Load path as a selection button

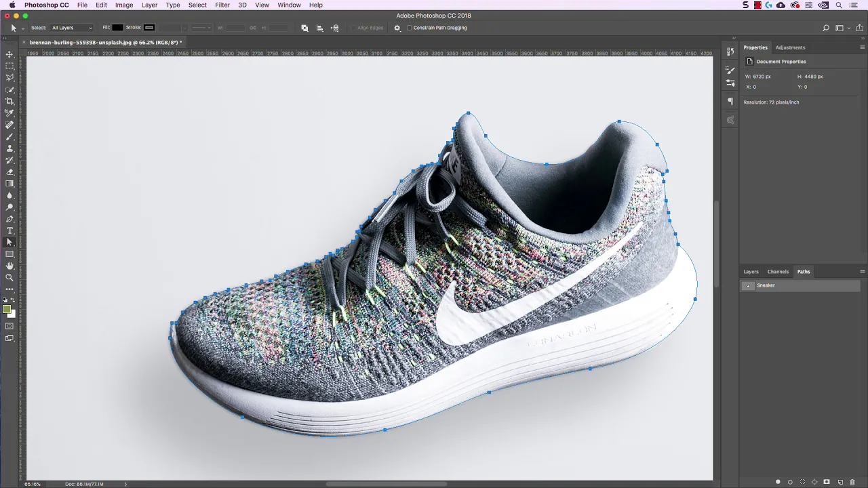[x=802, y=482]
